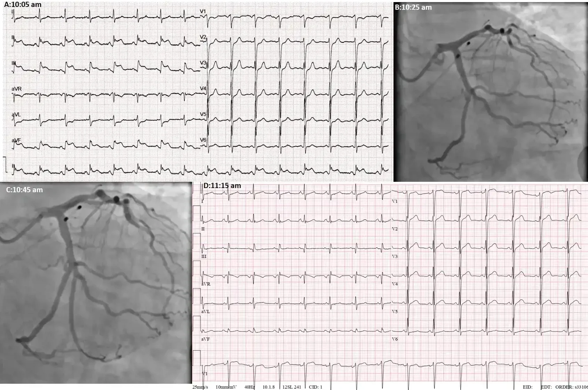Click the '12SL 241' text in footer
This screenshot has width=588, height=390.
click(292, 387)
